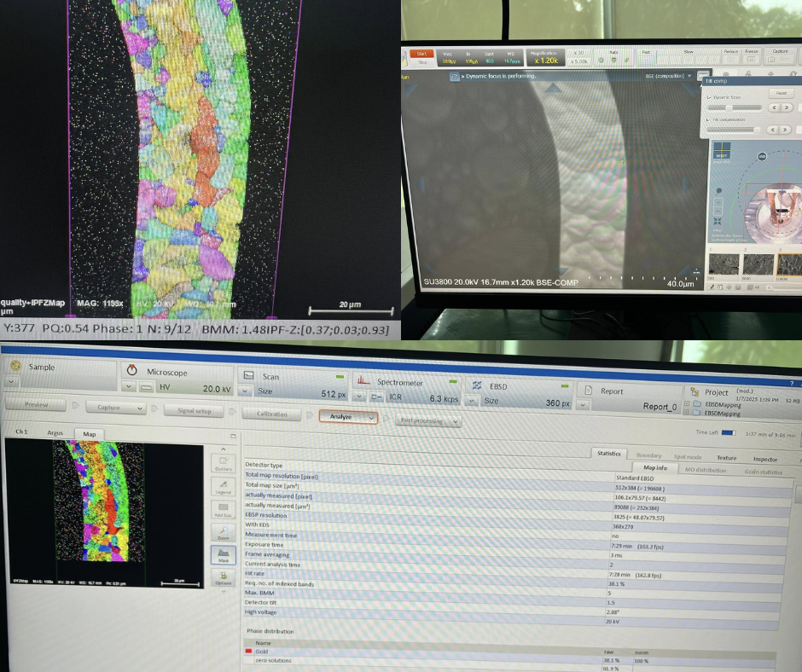Screen dimensions: 802x672
Task: Open the MO distribution sub-tab
Action: (x=706, y=470)
